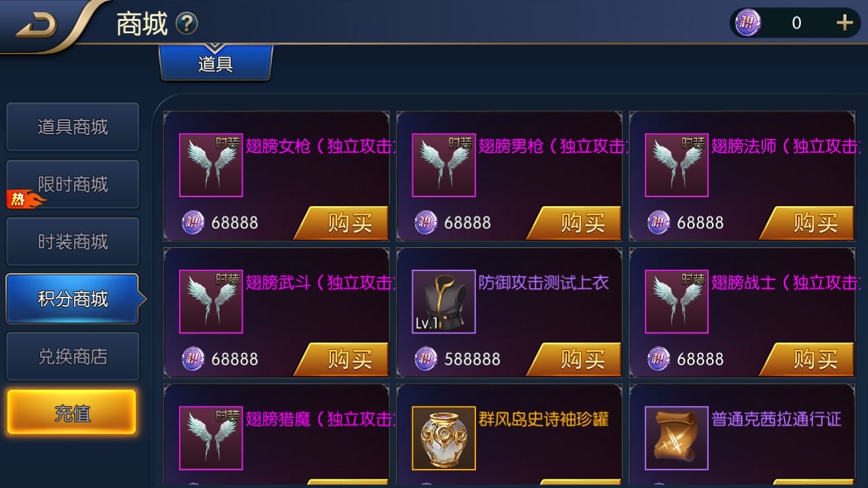Viewport: 868px width, 488px height.
Task: Open the 时装商城 category
Action: click(73, 242)
